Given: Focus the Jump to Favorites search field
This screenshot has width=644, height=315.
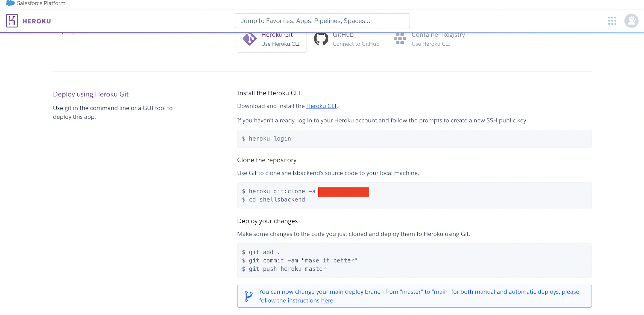Looking at the screenshot, I should [x=322, y=21].
